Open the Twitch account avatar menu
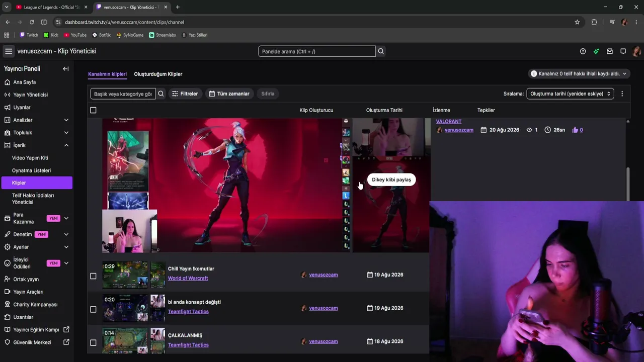 636,51
